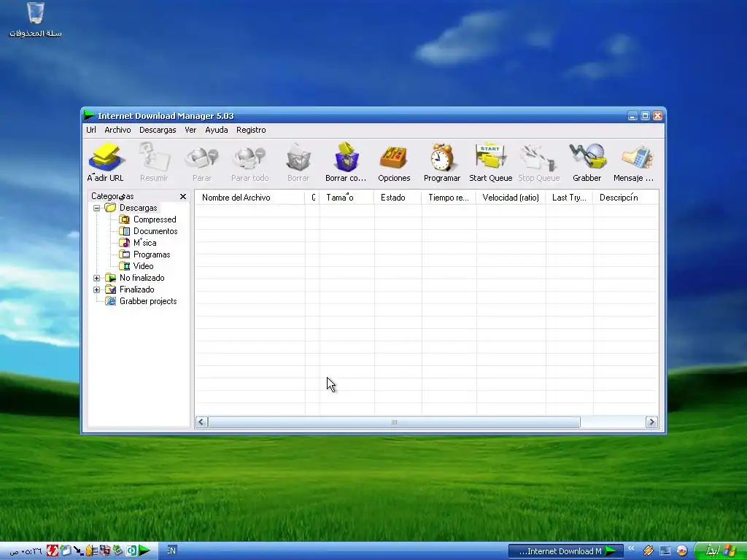Screen dimensions: 747x560
Task: Launch the Grabber tool
Action: click(587, 163)
